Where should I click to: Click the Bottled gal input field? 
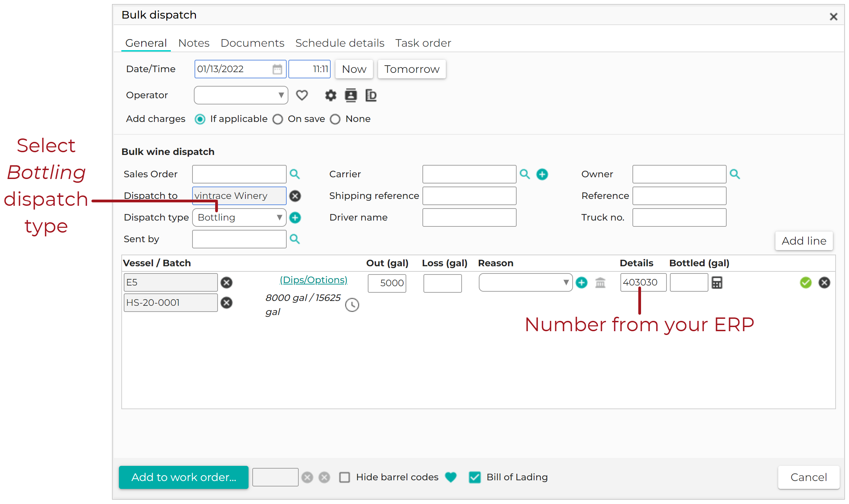tap(689, 282)
